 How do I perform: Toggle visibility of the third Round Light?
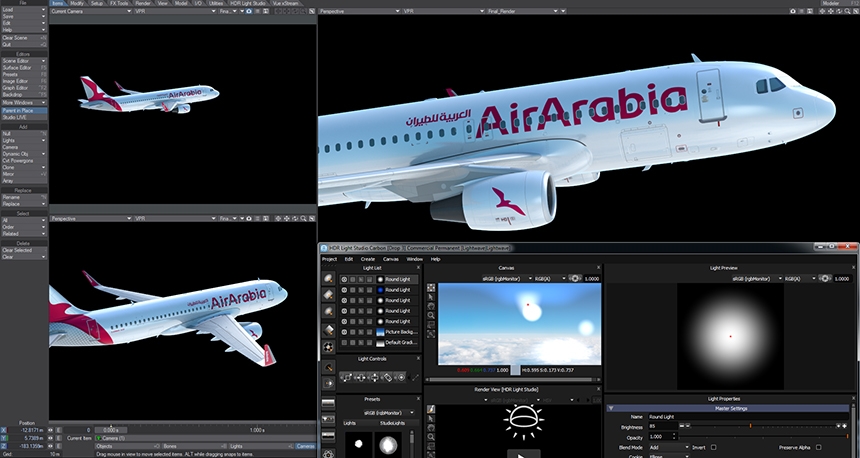[344, 300]
